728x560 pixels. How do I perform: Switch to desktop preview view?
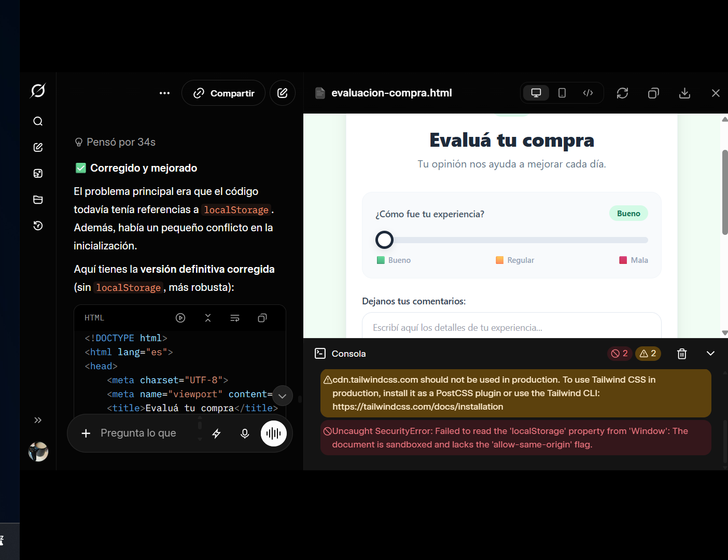click(536, 93)
